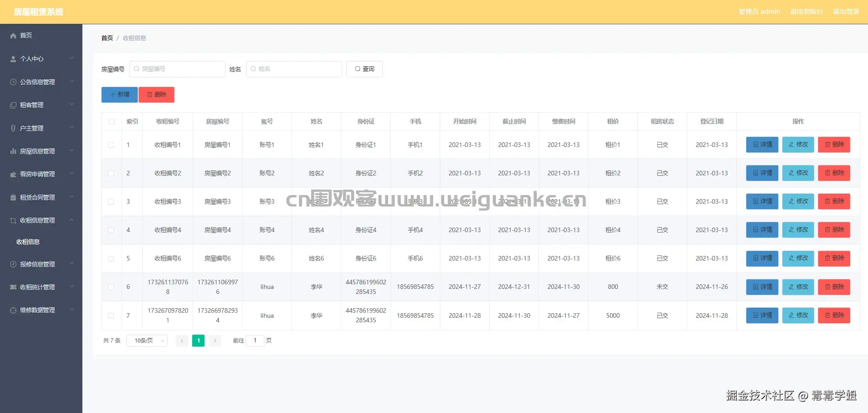Click the search icon in 房屋编号 field
Viewport: 868px width, 413px height.
136,69
